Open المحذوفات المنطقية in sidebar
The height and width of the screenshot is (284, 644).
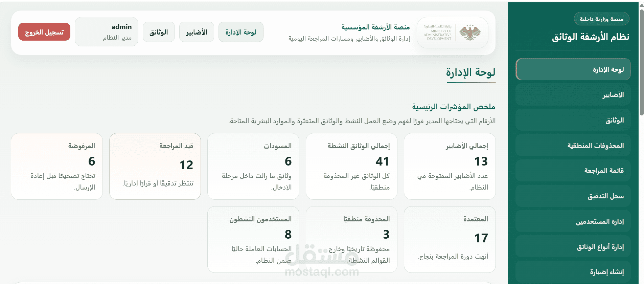(573, 145)
